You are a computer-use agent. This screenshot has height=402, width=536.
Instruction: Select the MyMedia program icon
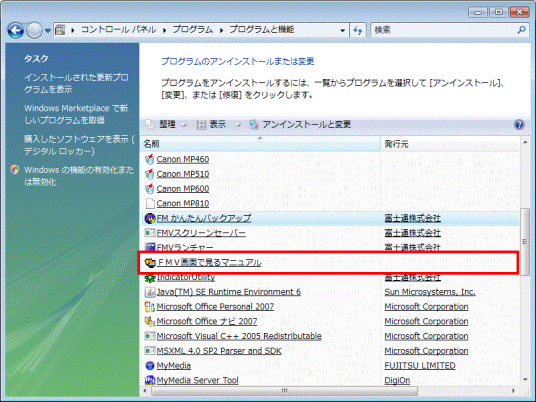tap(150, 365)
